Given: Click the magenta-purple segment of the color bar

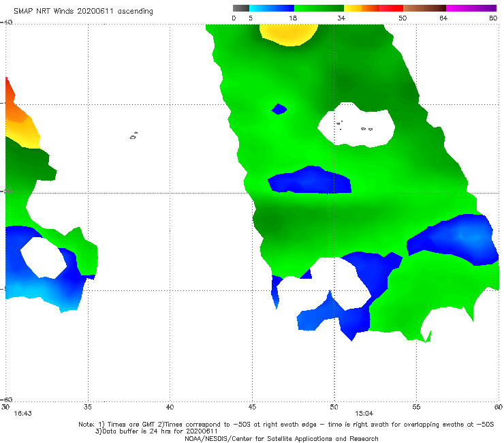Looking at the screenshot, I should pyautogui.click(x=471, y=8).
